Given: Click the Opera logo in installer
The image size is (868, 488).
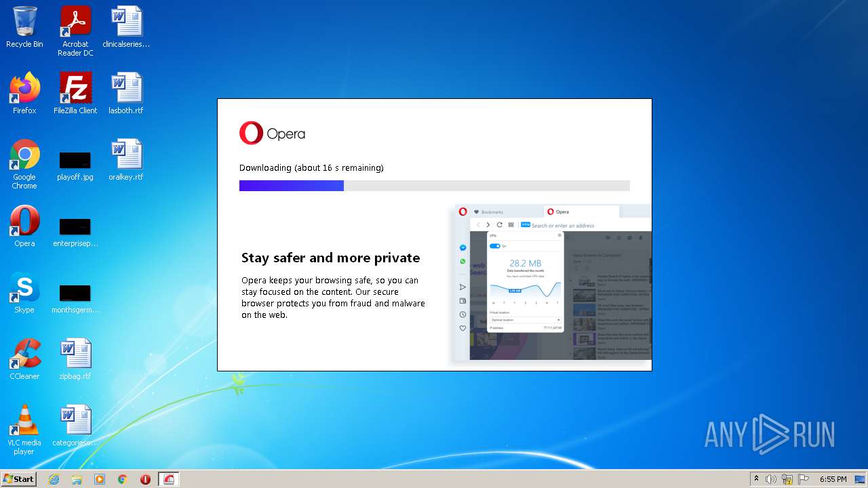Looking at the screenshot, I should tap(272, 134).
